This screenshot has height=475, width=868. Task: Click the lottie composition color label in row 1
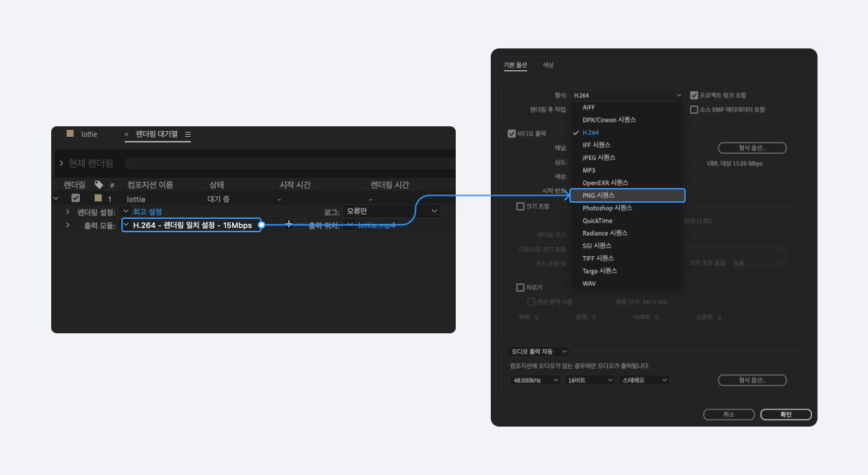pyautogui.click(x=98, y=199)
